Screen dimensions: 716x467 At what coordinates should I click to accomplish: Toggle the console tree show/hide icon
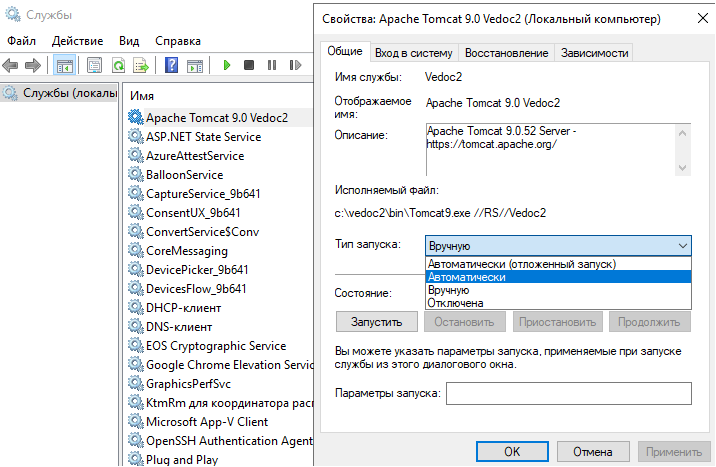click(x=64, y=65)
